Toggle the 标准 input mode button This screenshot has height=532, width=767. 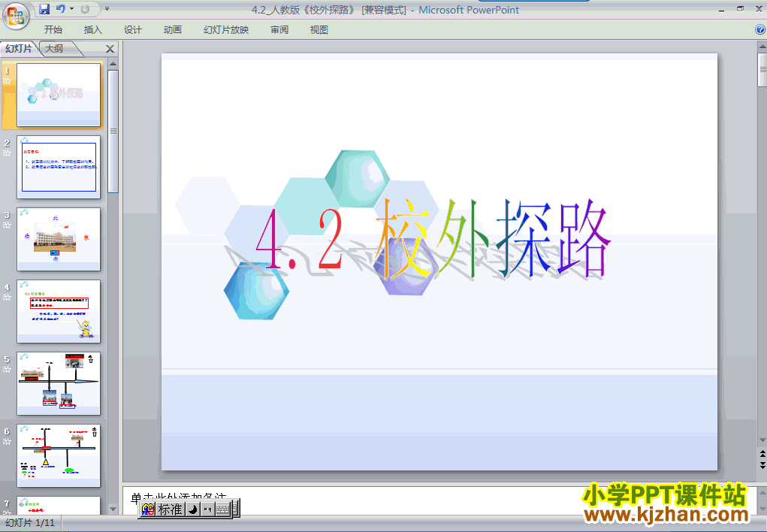tap(171, 509)
